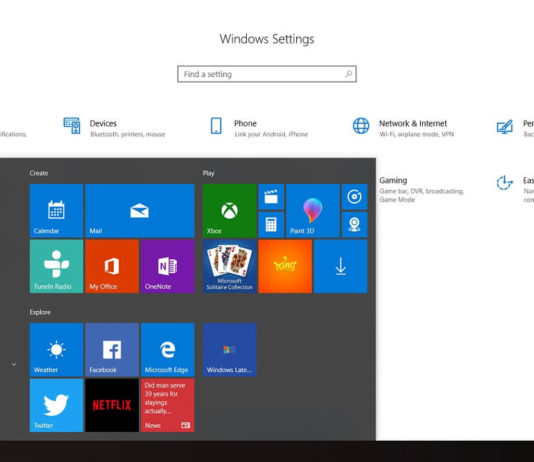Viewport: 534px width, 462px height.
Task: Click the search magnifier in Find a setting
Action: (x=348, y=74)
